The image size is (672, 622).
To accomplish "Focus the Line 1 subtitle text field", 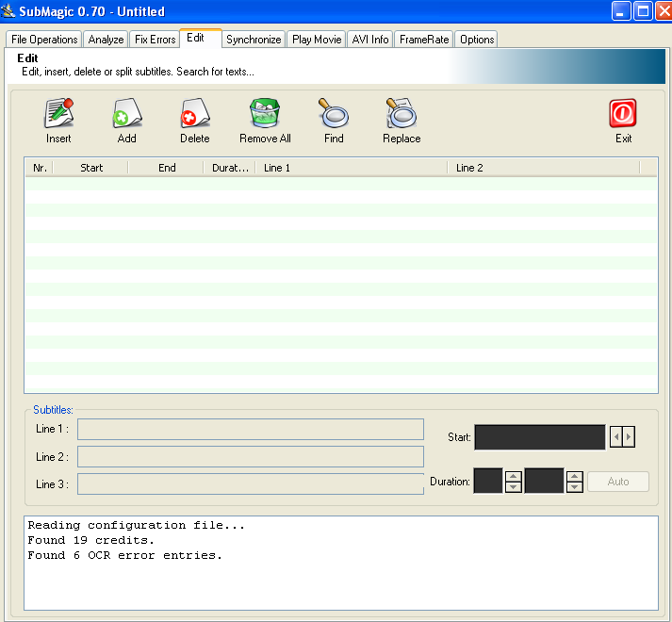I will coord(251,429).
